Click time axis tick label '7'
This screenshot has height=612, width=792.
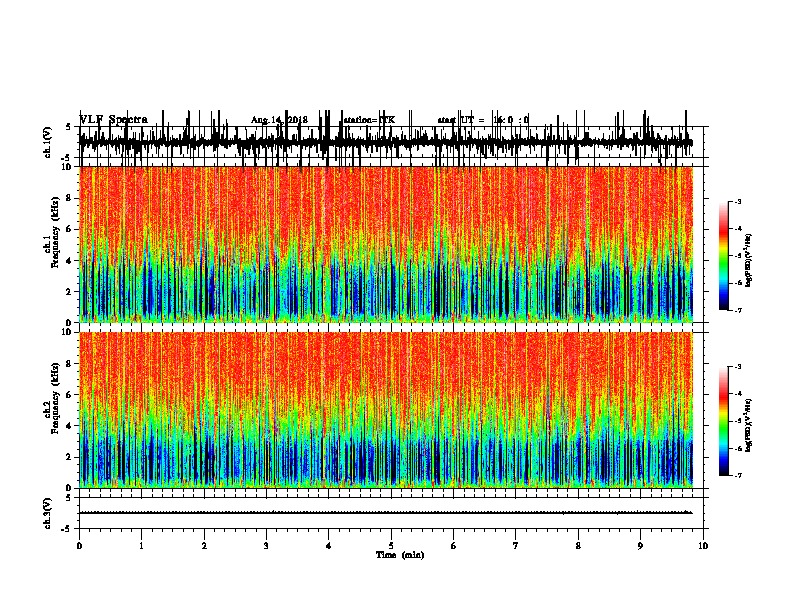click(x=516, y=546)
